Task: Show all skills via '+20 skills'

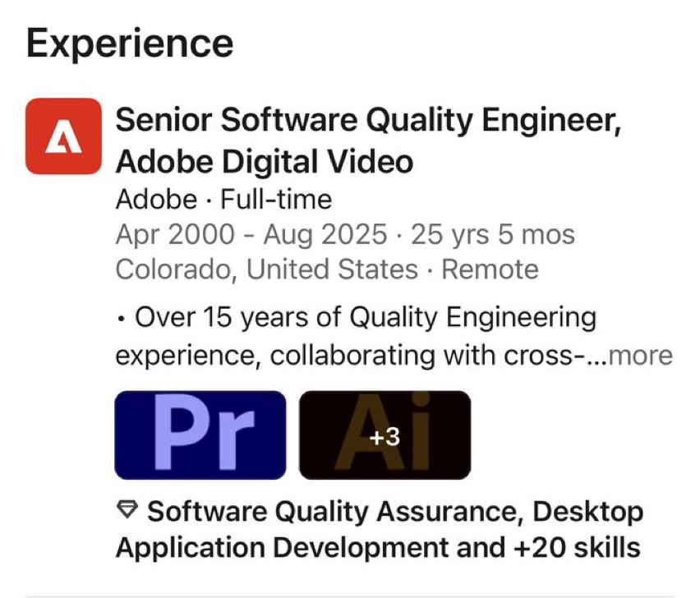Action: coord(578,548)
